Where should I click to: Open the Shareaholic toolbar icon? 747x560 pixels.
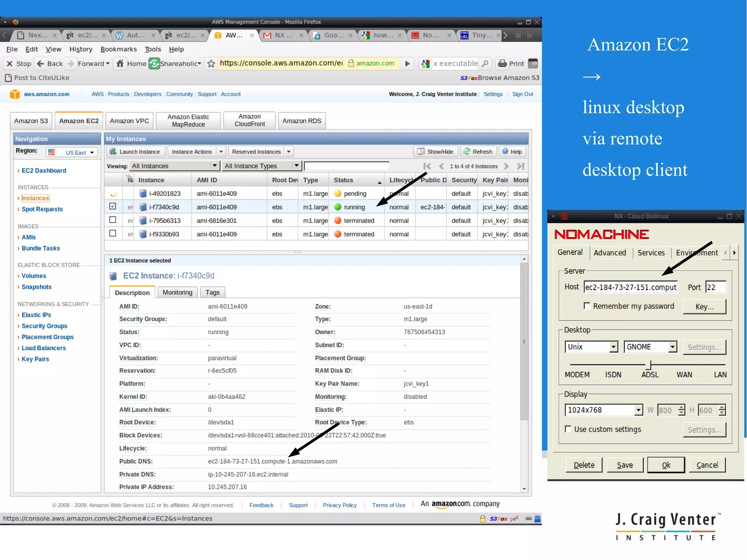click(154, 63)
